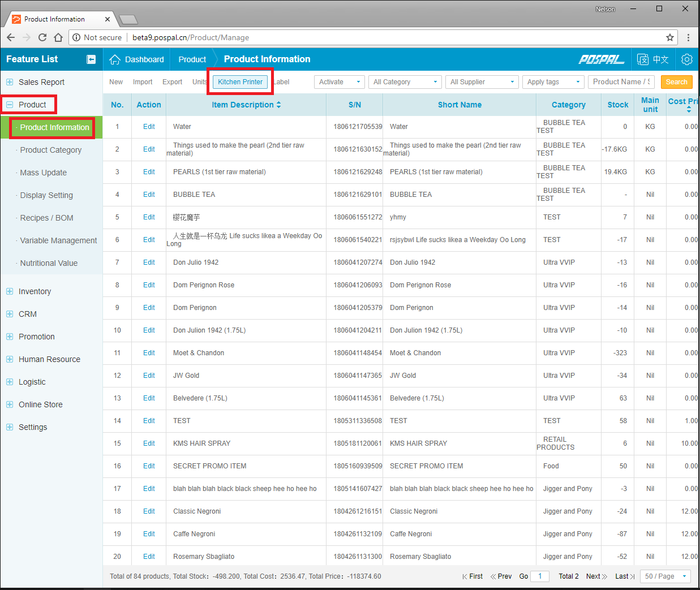Click the orange Search button
The width and height of the screenshot is (700, 590).
(676, 82)
